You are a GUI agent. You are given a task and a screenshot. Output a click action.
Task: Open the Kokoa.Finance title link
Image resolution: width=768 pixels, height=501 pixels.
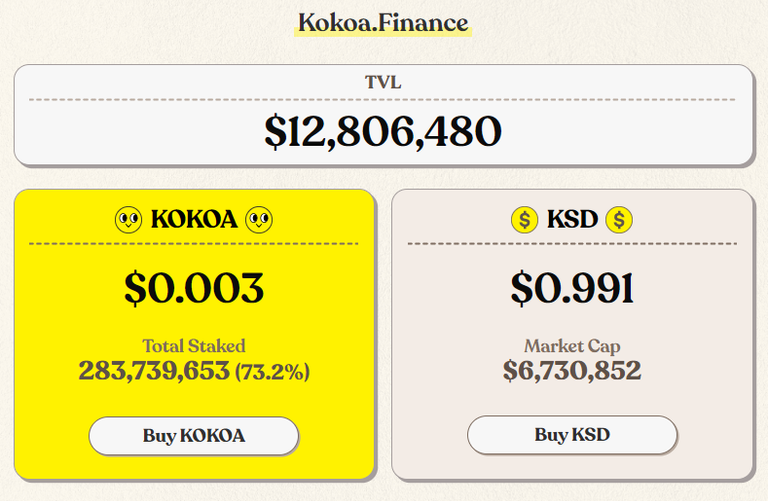click(383, 23)
